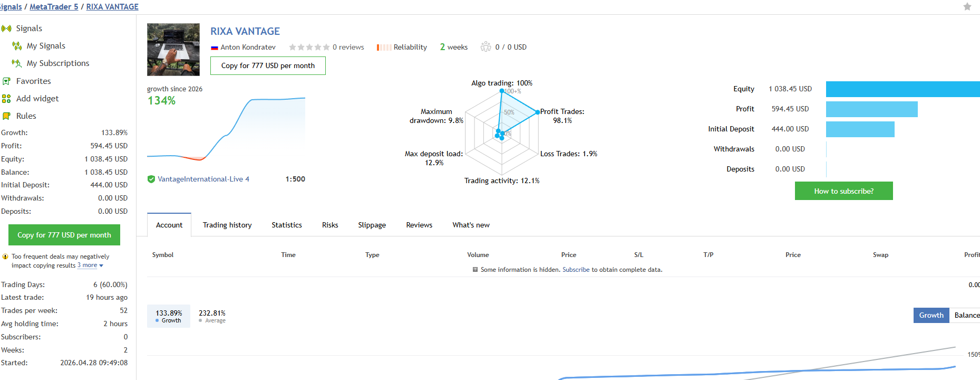Open the Statistics tab
Screen dimensions: 980x380
(x=287, y=225)
